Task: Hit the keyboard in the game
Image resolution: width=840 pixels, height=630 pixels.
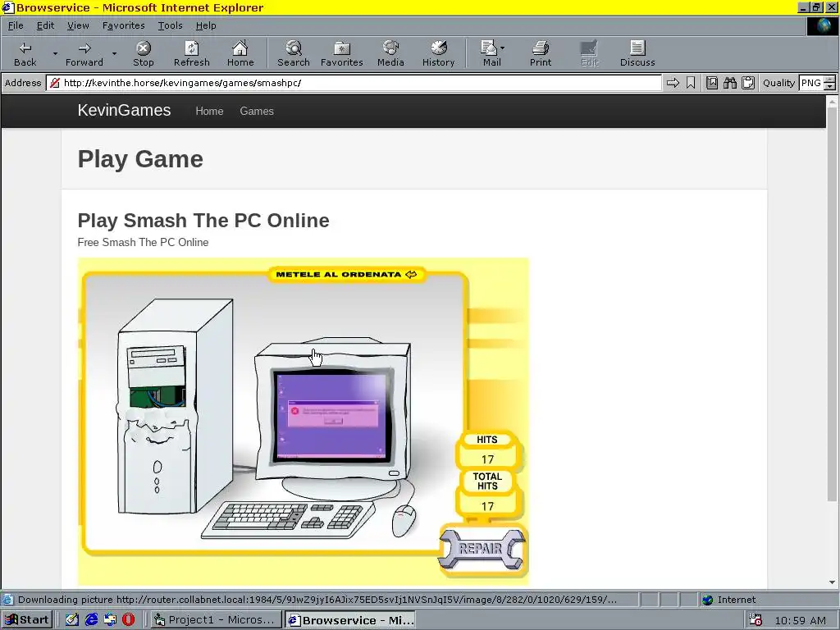Action: pos(288,518)
